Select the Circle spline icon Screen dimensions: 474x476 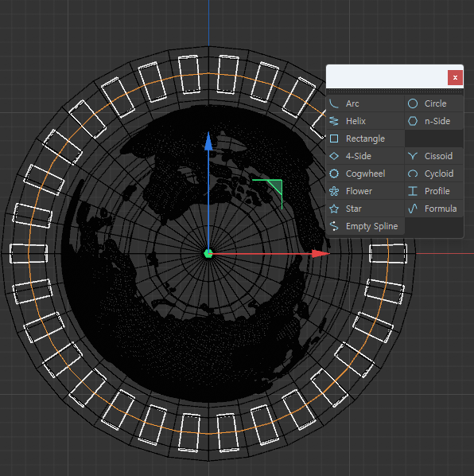(x=413, y=103)
